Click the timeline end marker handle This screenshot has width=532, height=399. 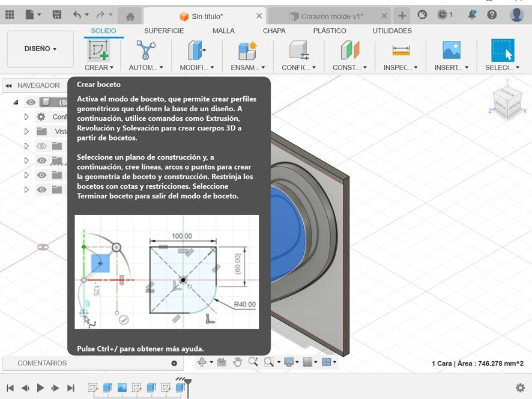pos(188,383)
